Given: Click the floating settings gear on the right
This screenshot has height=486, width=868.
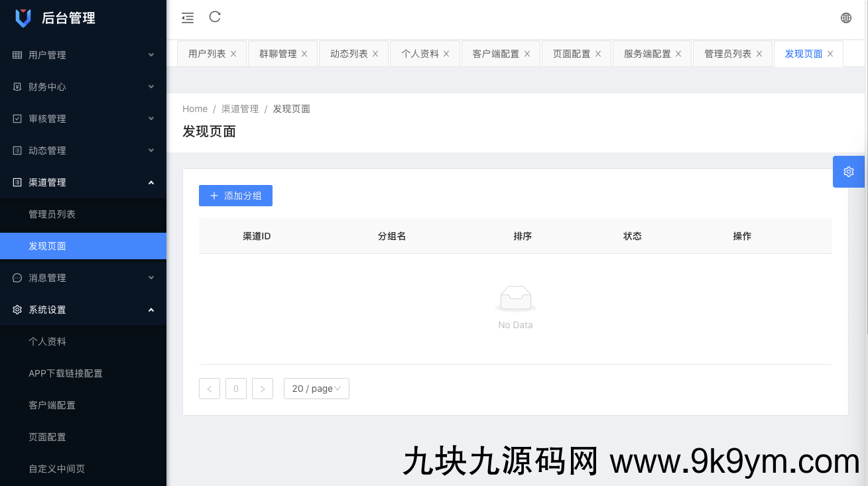Looking at the screenshot, I should click(x=848, y=171).
